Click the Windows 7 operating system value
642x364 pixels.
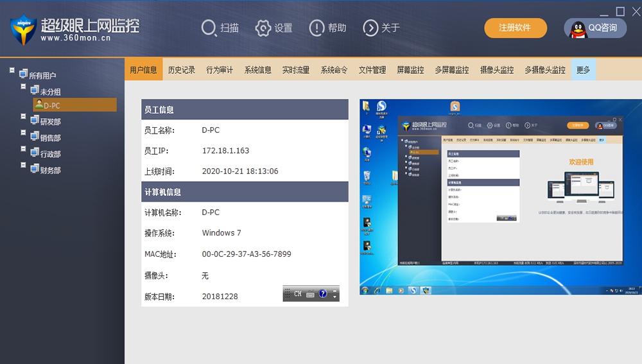(221, 233)
